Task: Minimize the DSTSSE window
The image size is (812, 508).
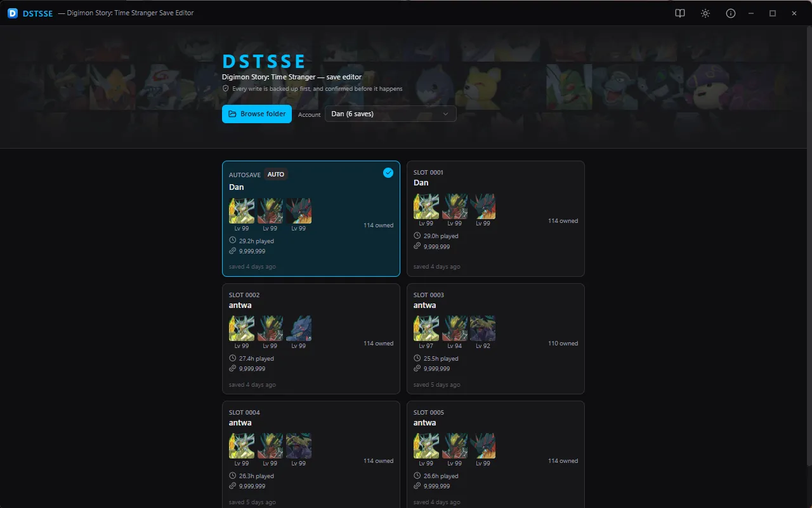Action: tap(751, 13)
